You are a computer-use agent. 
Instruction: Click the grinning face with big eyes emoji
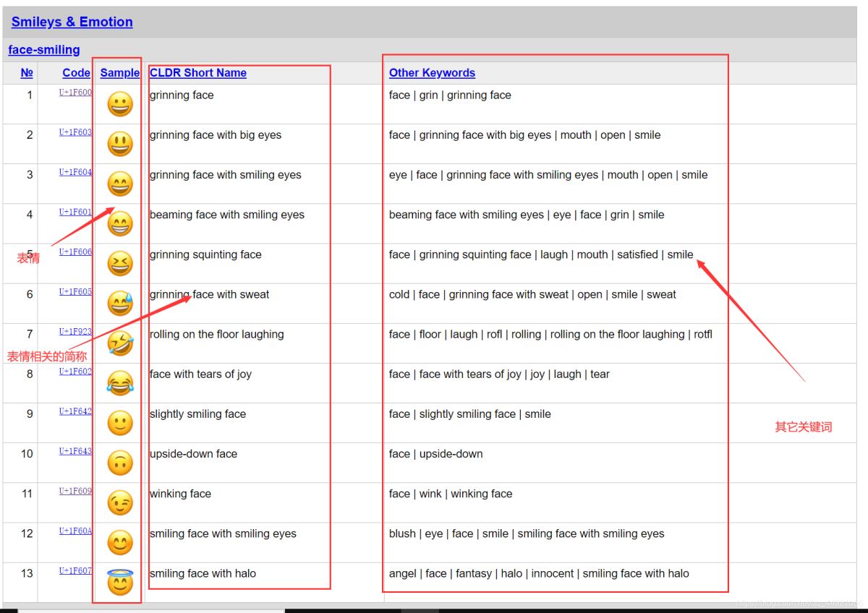pyautogui.click(x=120, y=144)
